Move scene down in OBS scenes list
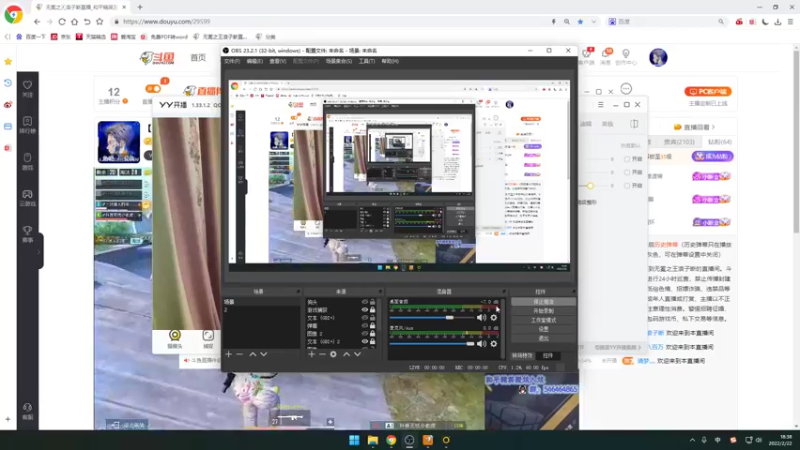Image resolution: width=800 pixels, height=450 pixels. (264, 354)
